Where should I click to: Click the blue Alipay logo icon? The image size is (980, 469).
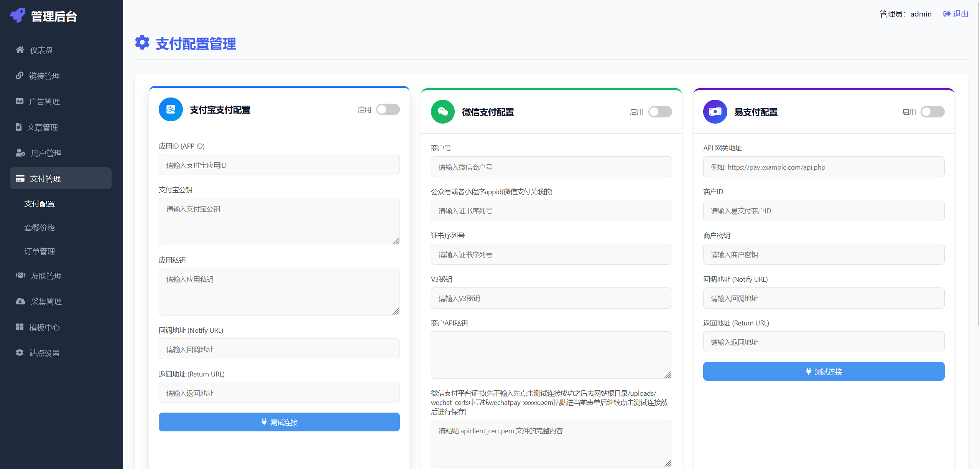point(170,109)
